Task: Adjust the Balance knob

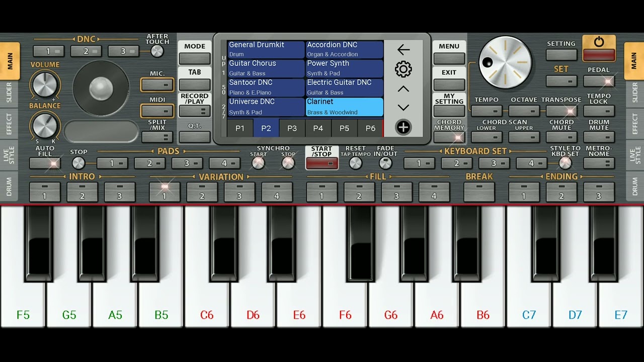Action: coord(45,125)
